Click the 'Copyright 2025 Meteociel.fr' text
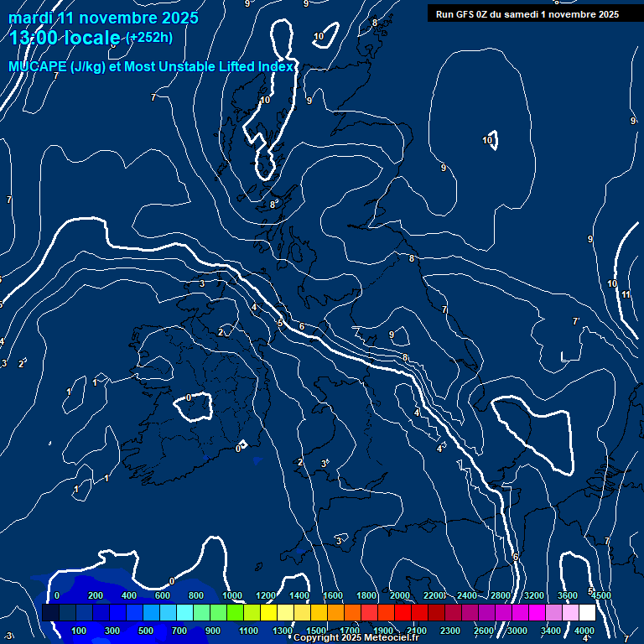644x644 pixels. coord(356,637)
